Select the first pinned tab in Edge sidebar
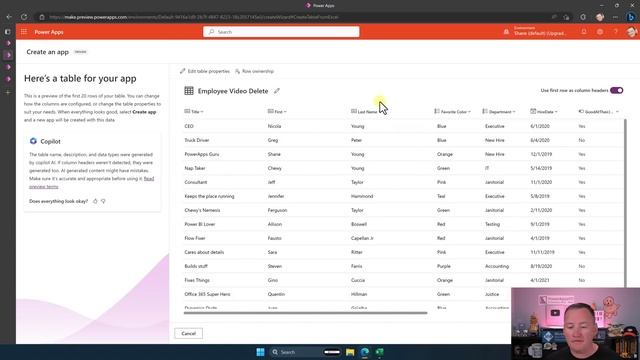Viewport: 640px width, 360px height. (x=8, y=43)
